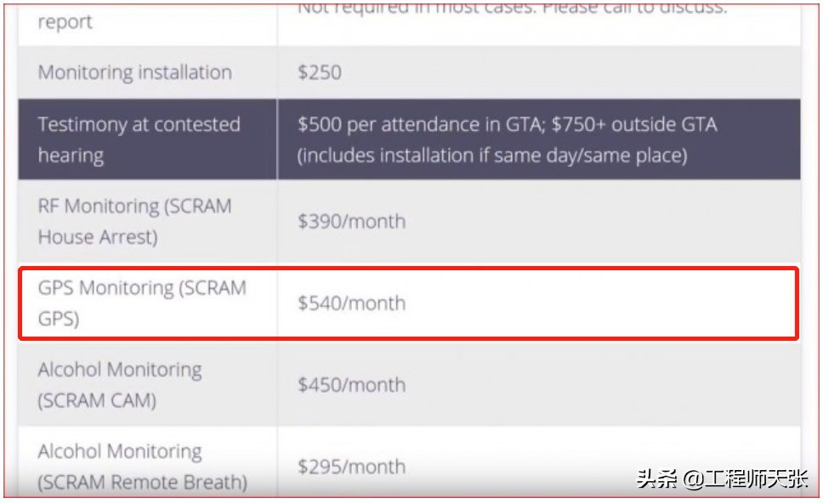The image size is (823, 504).
Task: Select the 'includes installation if same day' note
Action: tap(492, 156)
